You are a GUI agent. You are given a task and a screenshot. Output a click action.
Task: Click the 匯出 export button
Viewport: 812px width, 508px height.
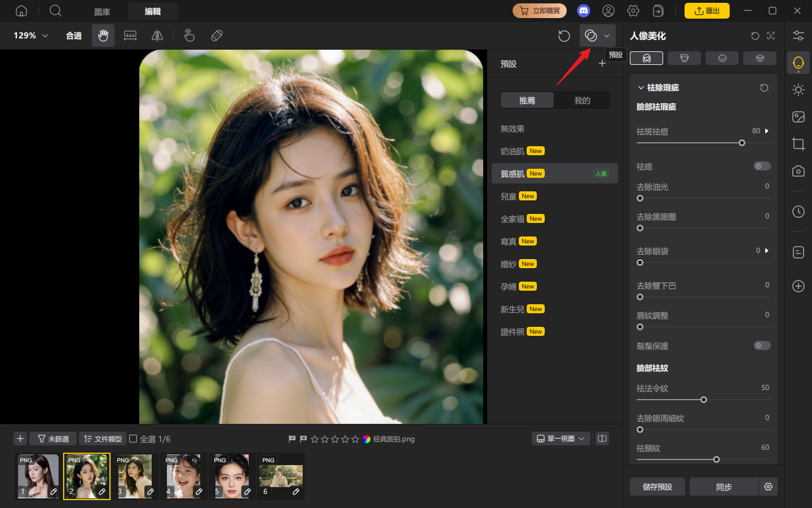click(707, 11)
